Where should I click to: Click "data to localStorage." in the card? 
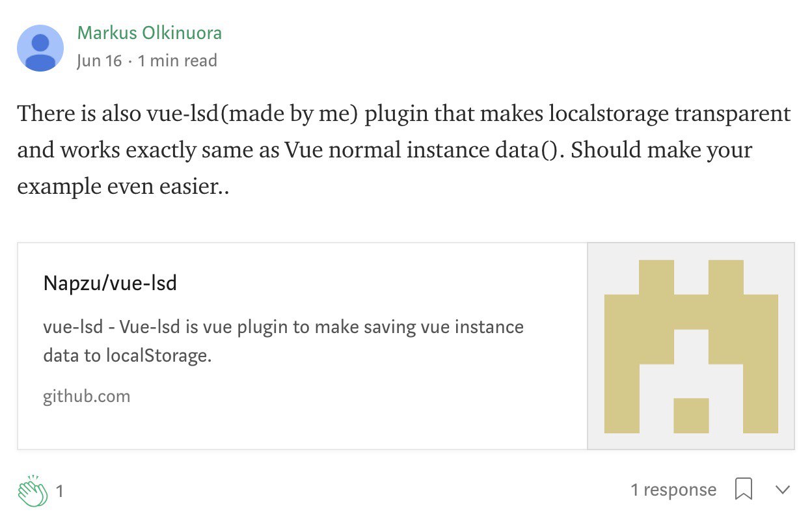point(128,356)
